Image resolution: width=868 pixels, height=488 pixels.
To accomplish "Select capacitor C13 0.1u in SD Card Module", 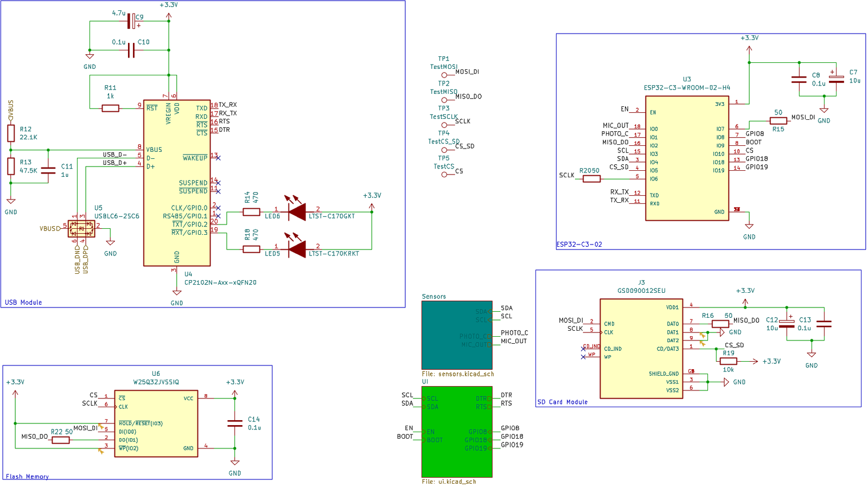I will point(824,324).
